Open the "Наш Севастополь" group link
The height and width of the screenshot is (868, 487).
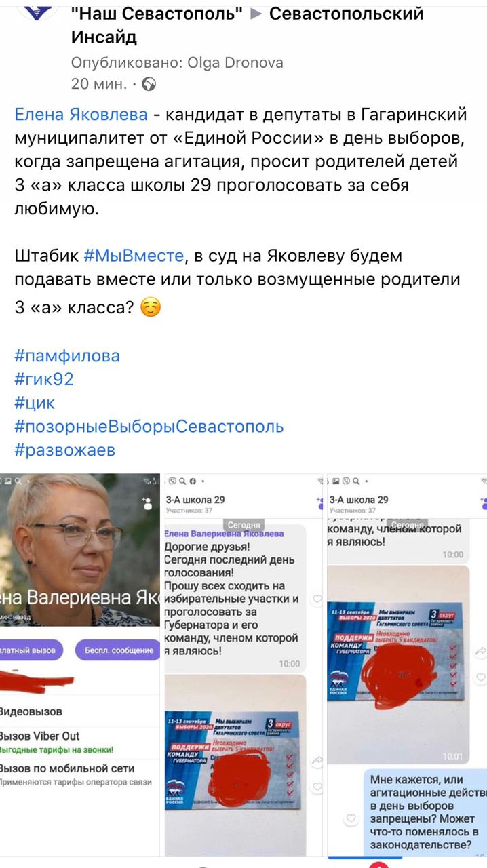click(x=157, y=14)
